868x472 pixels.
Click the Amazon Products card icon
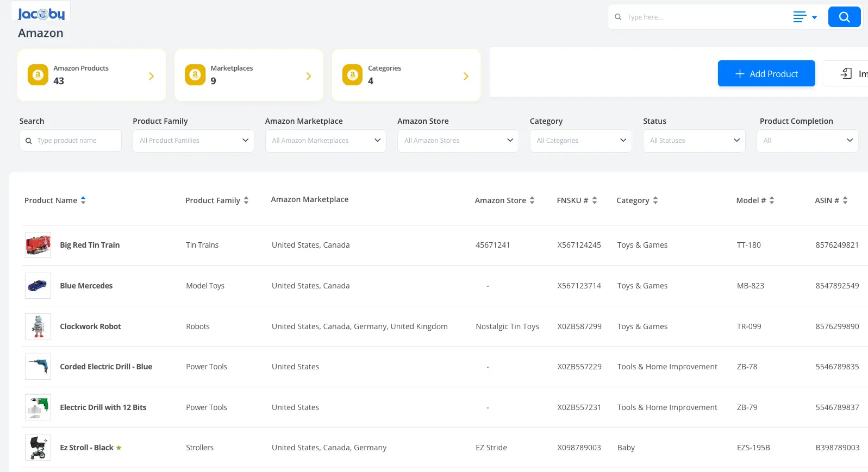click(38, 75)
